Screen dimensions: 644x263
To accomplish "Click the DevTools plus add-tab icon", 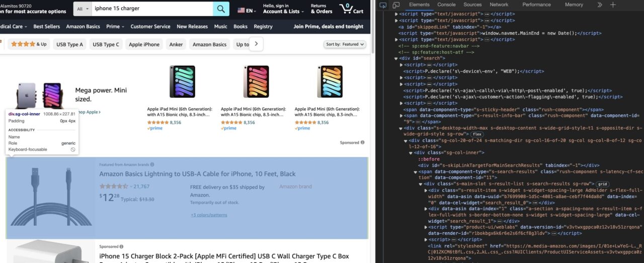I will tap(613, 5).
